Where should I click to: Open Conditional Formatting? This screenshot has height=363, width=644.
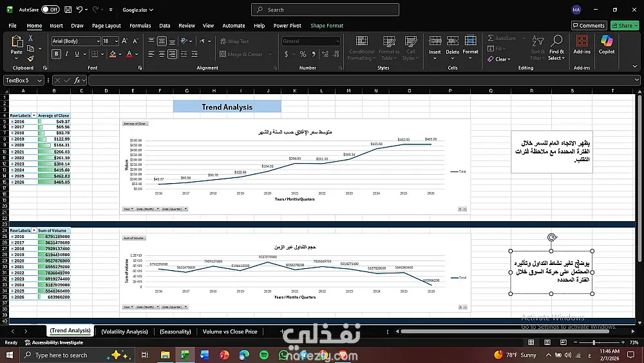point(361,48)
